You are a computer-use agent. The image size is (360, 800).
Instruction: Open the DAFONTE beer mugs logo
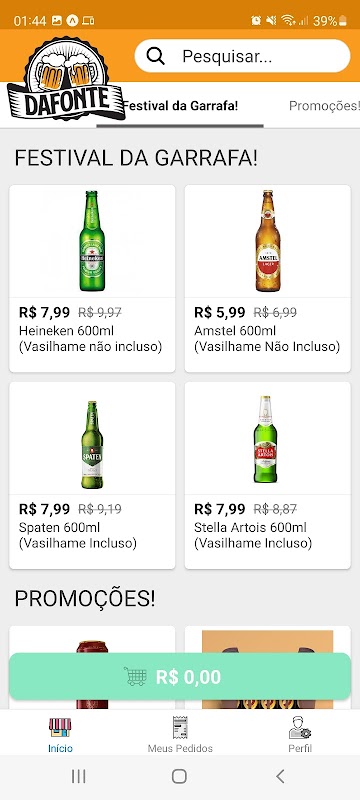(x=66, y=79)
